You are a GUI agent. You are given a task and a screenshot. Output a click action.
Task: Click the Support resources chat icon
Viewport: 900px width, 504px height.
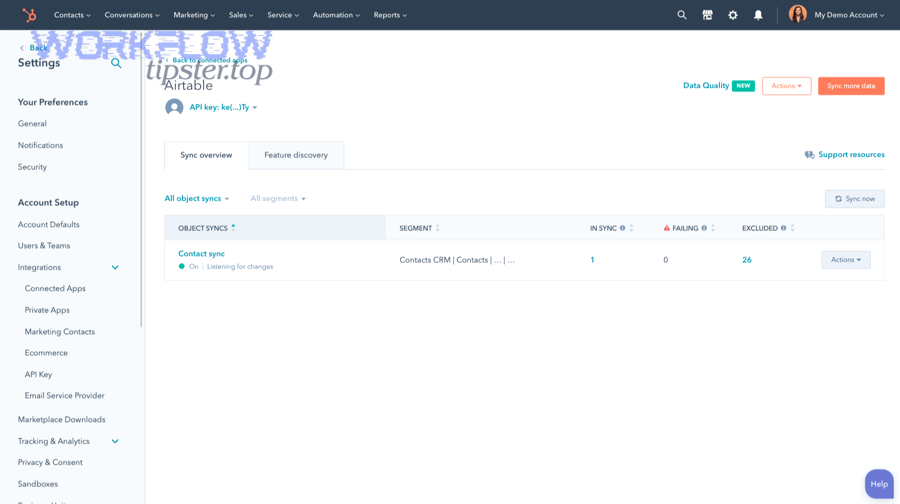[809, 154]
